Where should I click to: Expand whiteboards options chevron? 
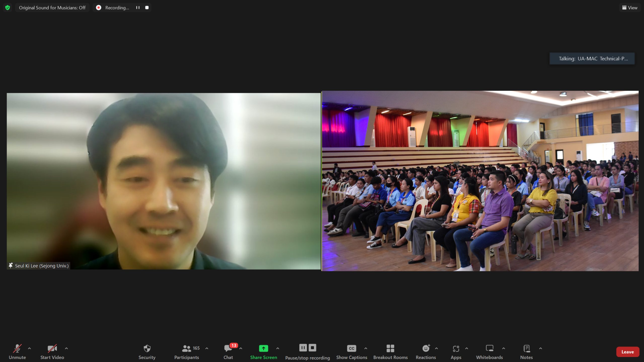(x=504, y=348)
